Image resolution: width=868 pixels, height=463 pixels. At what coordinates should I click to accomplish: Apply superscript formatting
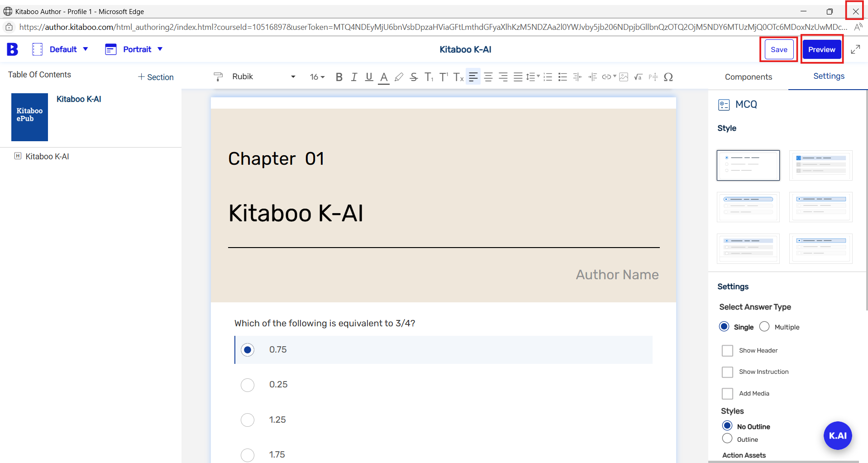point(444,77)
